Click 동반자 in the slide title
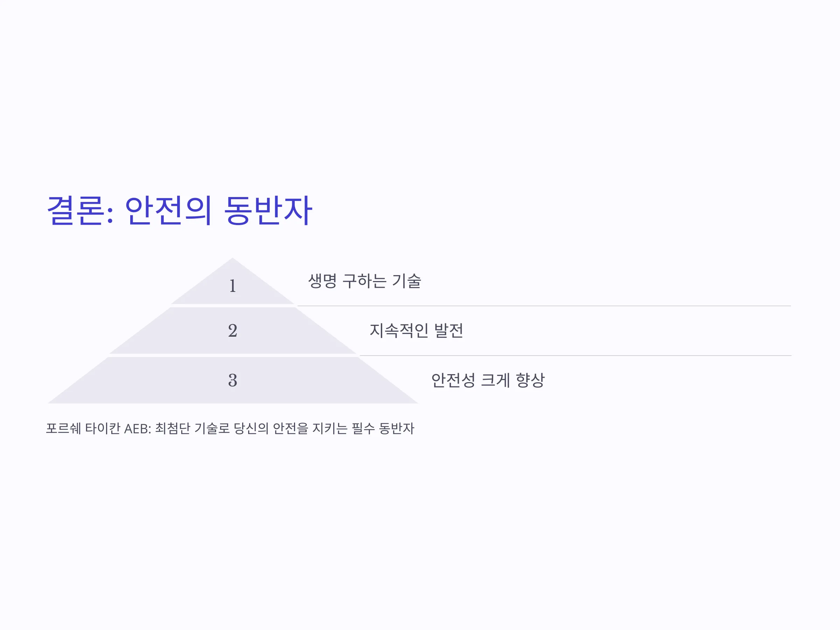 (x=268, y=210)
